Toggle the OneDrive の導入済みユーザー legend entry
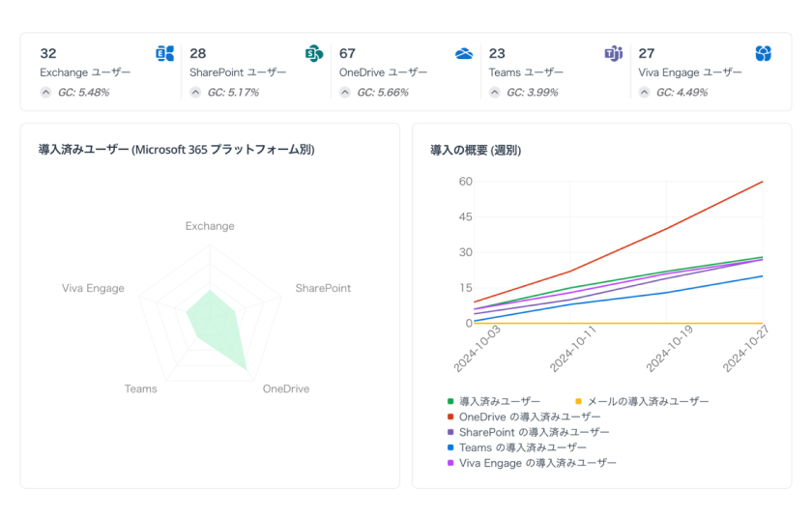The image size is (812, 518). point(524,417)
